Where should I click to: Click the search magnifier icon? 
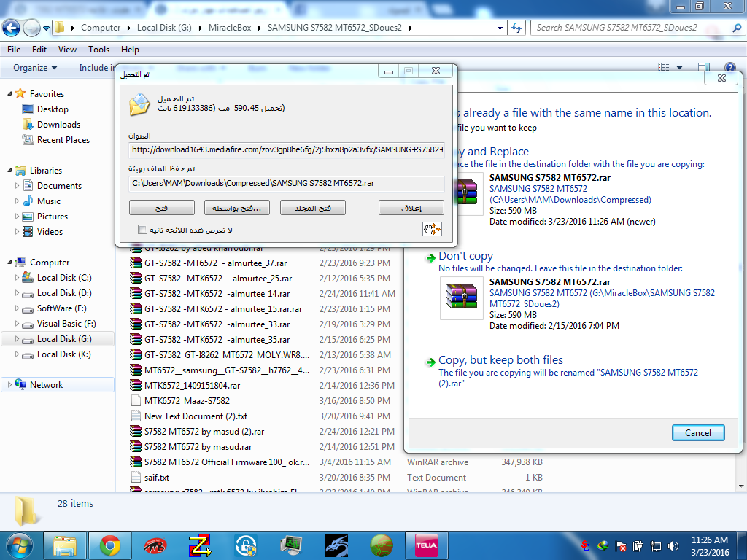[737, 28]
